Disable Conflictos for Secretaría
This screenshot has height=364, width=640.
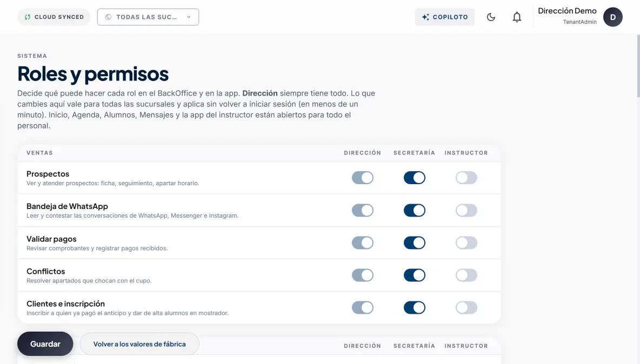[x=414, y=275]
